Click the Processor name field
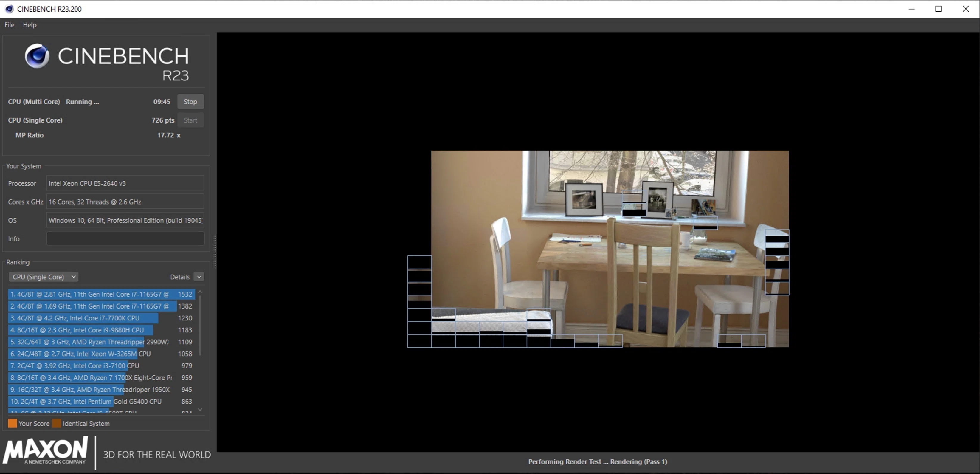The image size is (980, 474). tap(125, 183)
